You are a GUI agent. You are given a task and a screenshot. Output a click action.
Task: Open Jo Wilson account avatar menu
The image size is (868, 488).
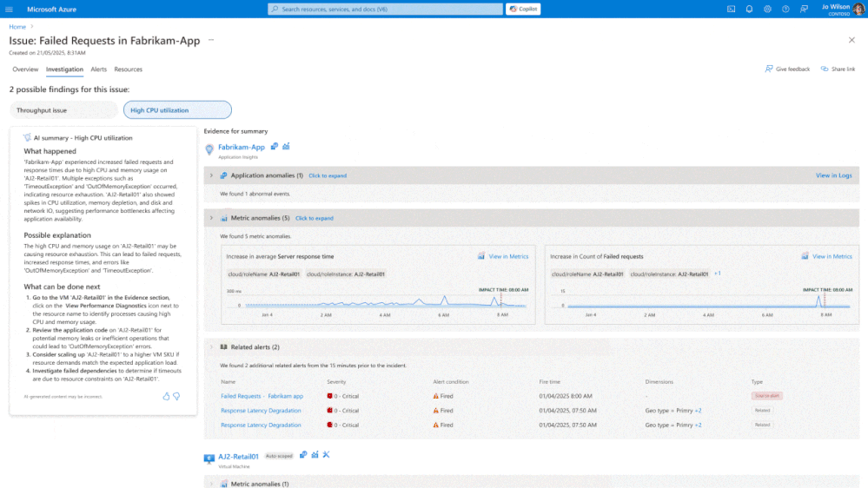[859, 9]
